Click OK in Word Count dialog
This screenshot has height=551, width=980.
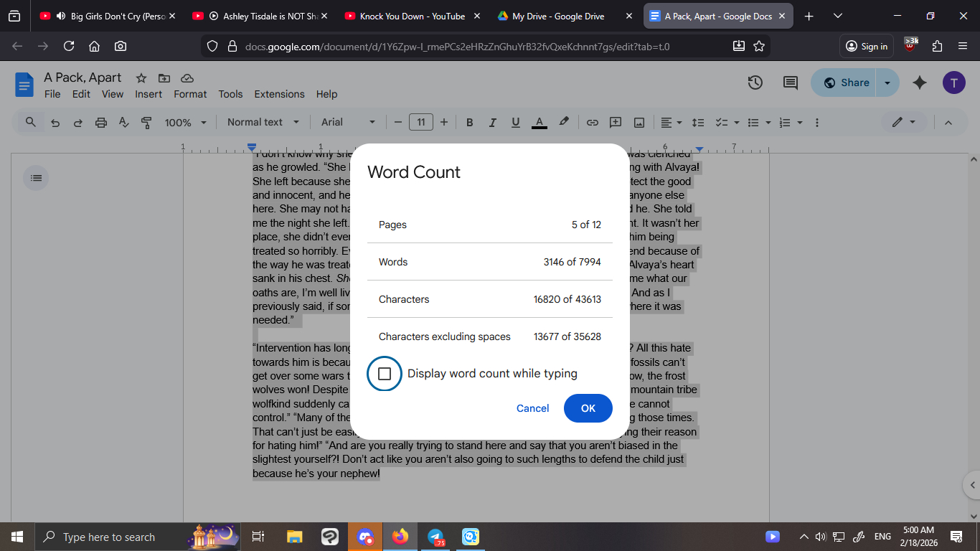click(x=588, y=408)
